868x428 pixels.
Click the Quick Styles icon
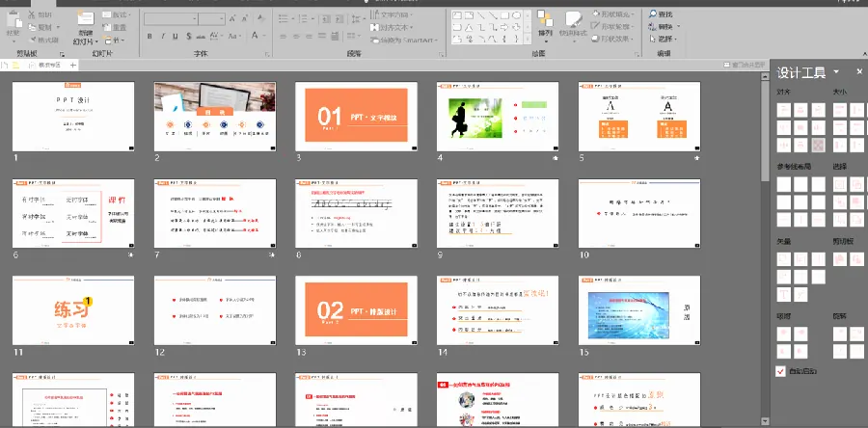(573, 19)
